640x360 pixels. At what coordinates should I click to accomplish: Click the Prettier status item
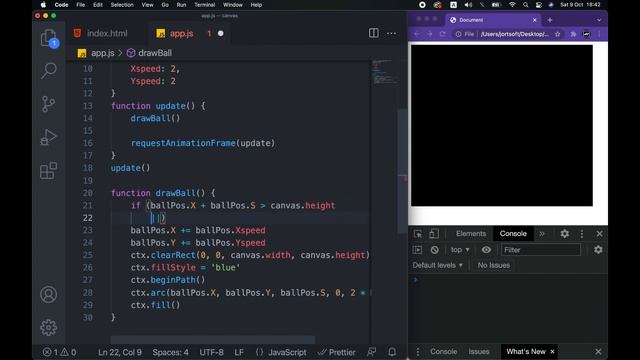337,352
